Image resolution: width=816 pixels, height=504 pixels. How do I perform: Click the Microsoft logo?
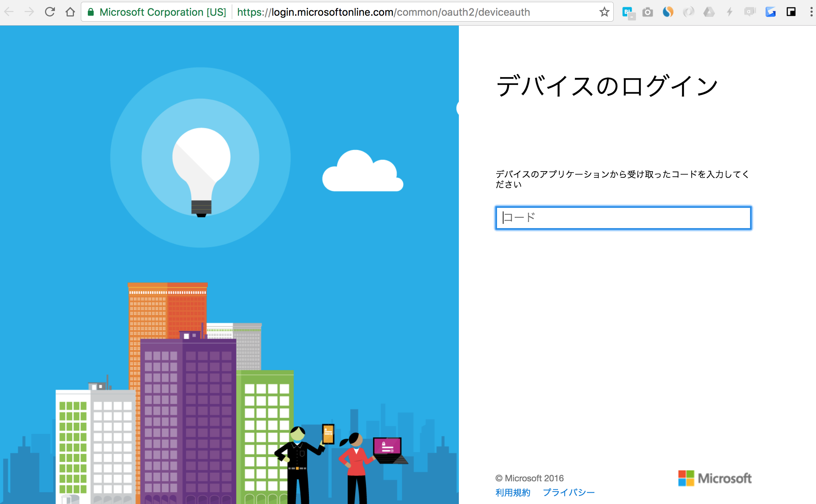point(714,478)
